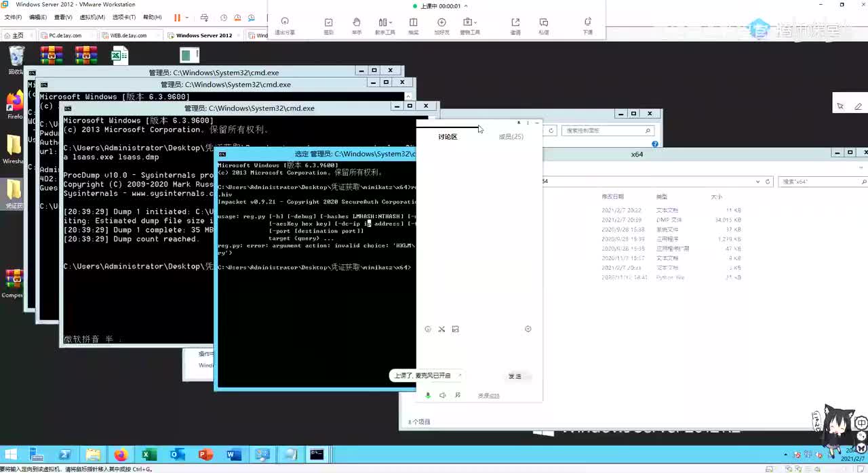Open Excel from the taskbar
The image size is (868, 473).
[x=149, y=455]
